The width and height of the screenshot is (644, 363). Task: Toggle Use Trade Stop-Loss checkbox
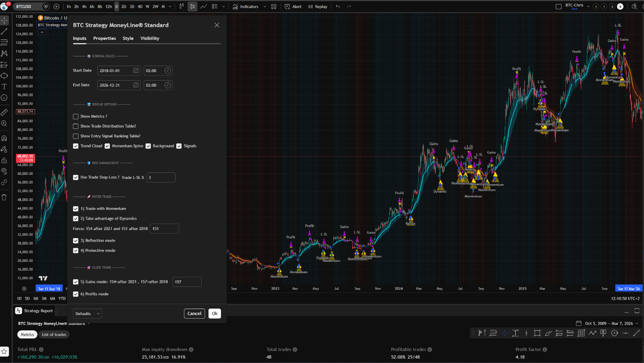pos(76,177)
